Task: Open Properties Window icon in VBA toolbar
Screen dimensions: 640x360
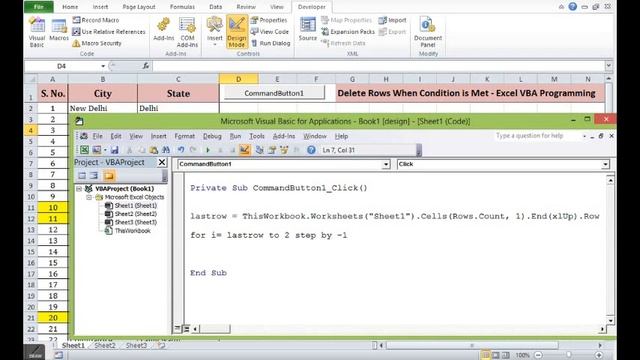Action: [272, 150]
